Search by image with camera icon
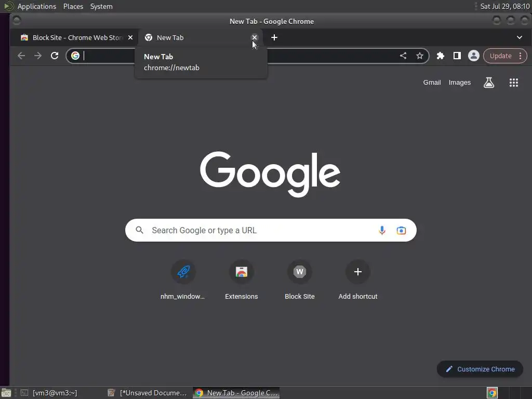 (x=401, y=230)
